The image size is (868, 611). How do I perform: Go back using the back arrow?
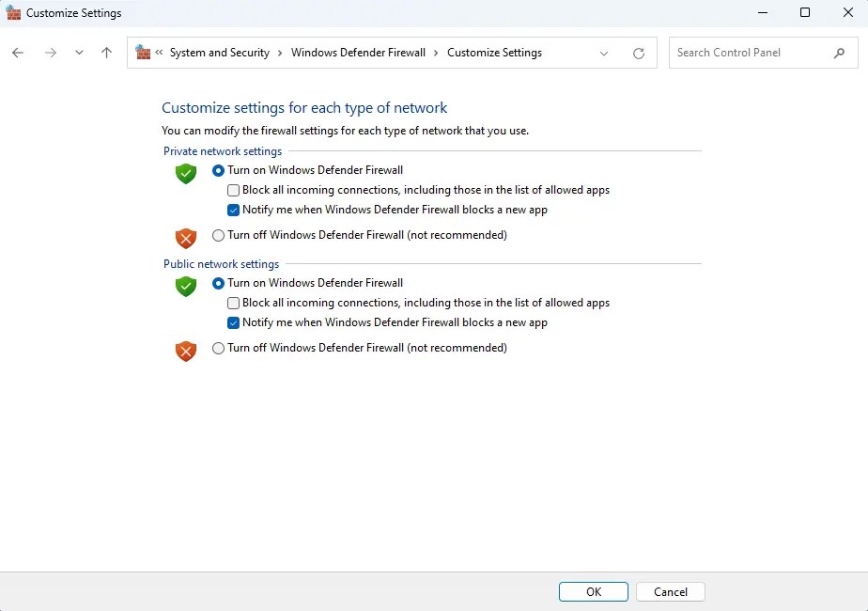click(x=18, y=53)
